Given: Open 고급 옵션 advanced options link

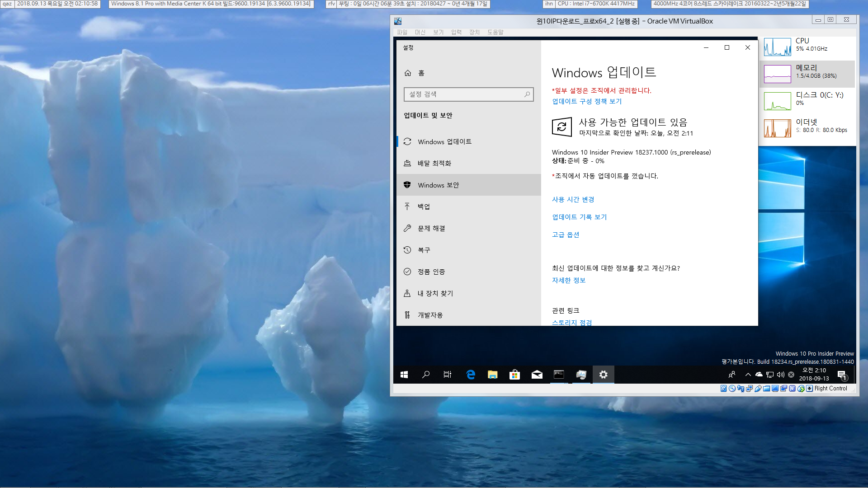Looking at the screenshot, I should pyautogui.click(x=566, y=235).
